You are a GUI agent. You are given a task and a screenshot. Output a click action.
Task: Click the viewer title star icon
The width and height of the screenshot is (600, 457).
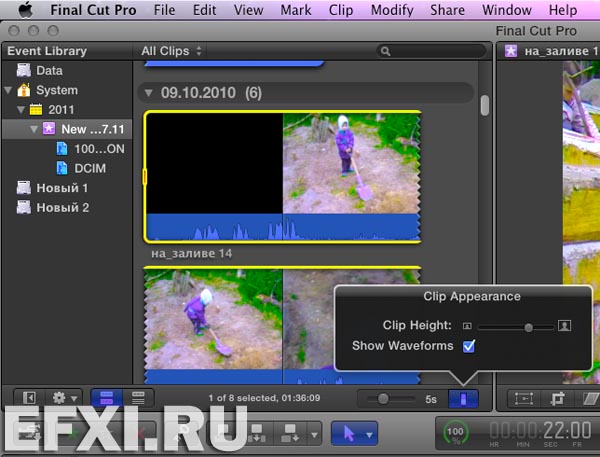(511, 51)
